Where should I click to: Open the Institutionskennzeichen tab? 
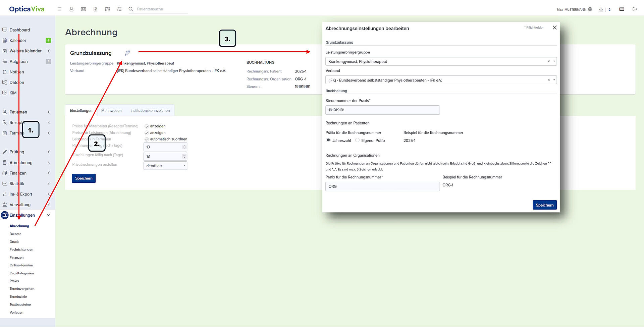[x=150, y=111]
